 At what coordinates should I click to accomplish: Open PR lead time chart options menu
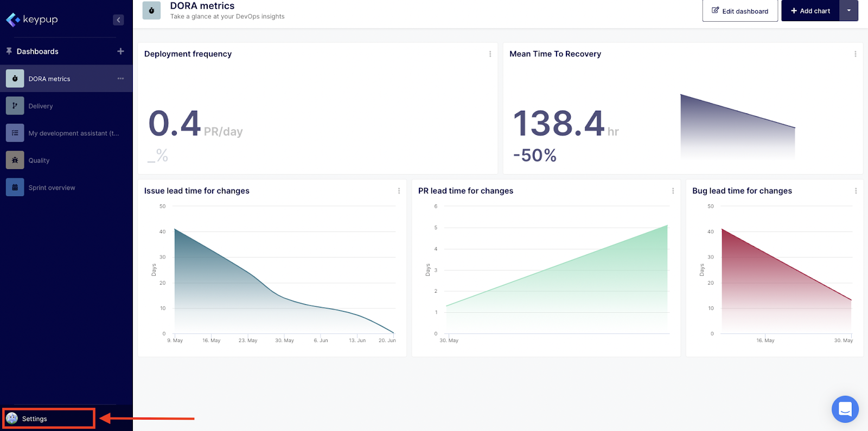tap(673, 191)
